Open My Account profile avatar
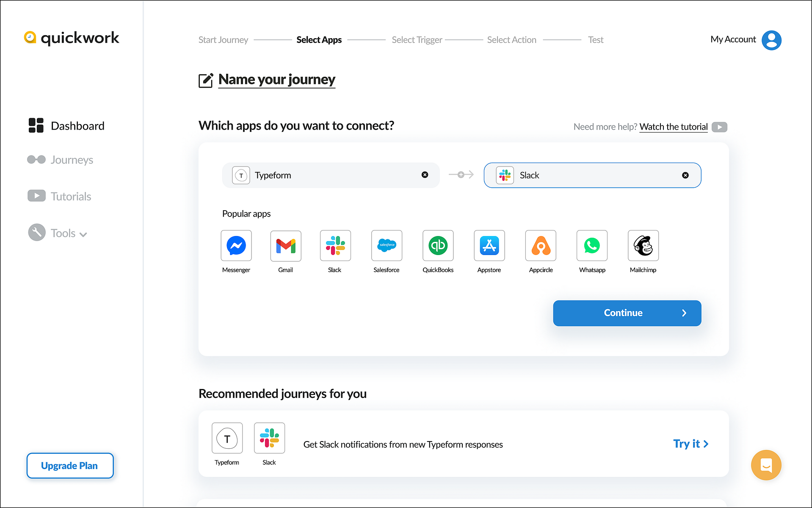Screen dimensions: 812x508 pos(771,40)
